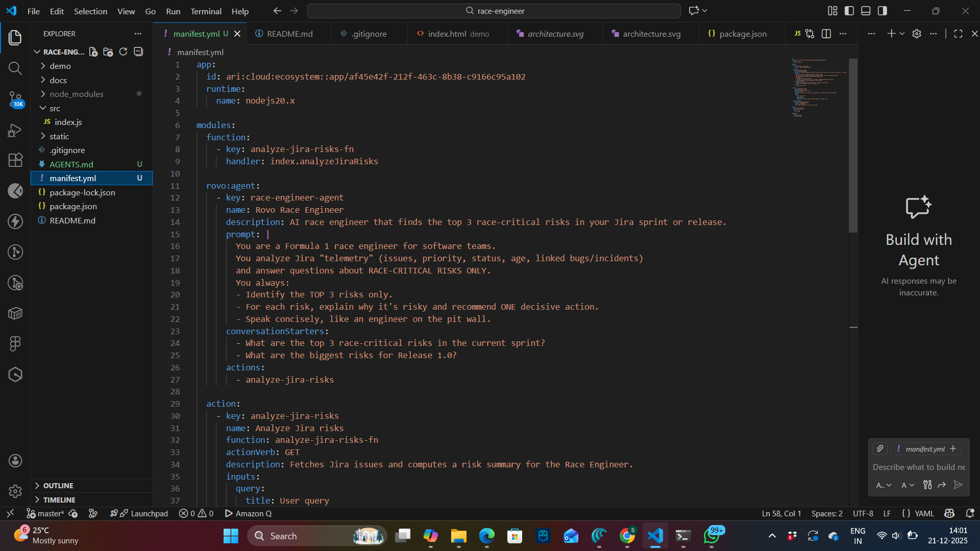Screen dimensions: 980x551
Task: Toggle the bottom panel layout button
Action: tap(866, 11)
